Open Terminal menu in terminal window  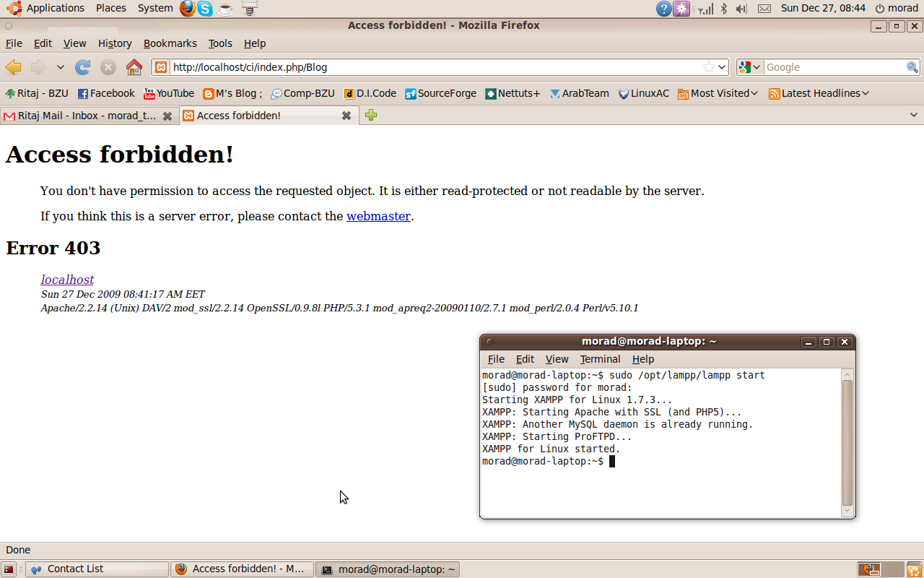[x=600, y=359]
